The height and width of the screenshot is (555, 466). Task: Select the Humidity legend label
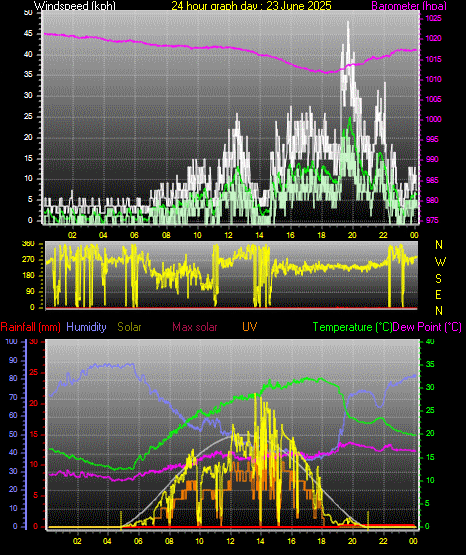pos(86,327)
